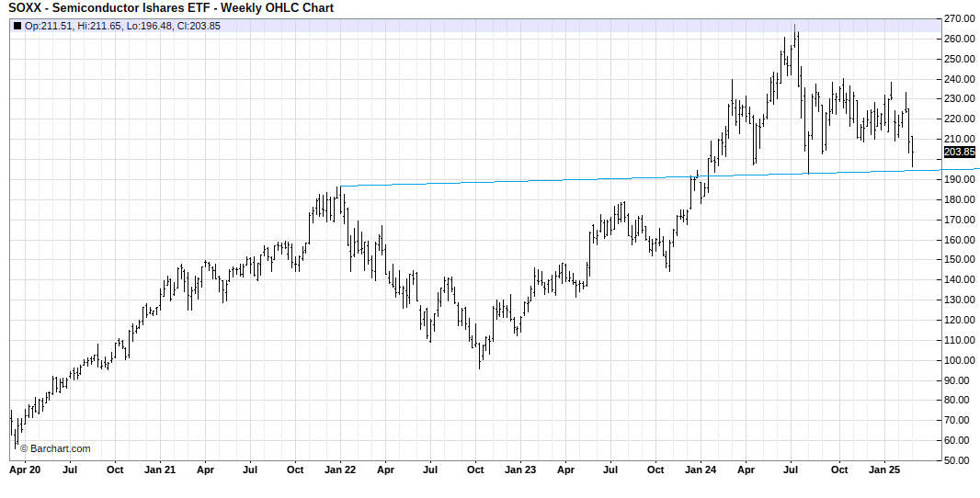Screen dimensions: 980x498
Task: Click the chart title SOXX Semiconductor Ishares ETF
Action: tap(171, 8)
